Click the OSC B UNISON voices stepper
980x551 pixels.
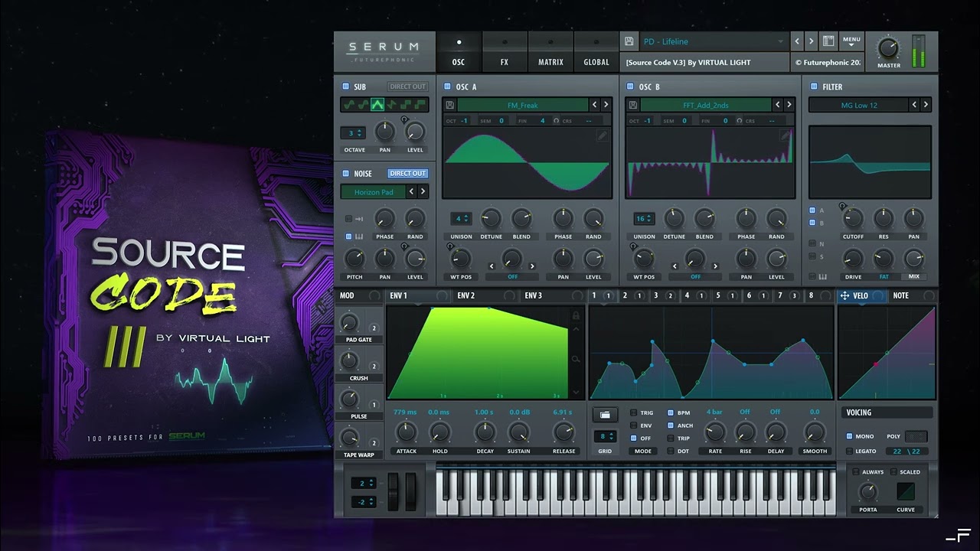click(643, 219)
